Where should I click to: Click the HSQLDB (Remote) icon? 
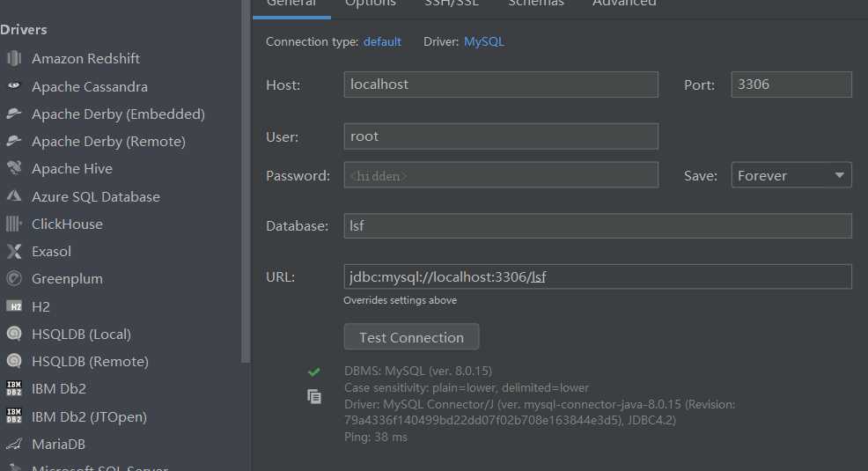[14, 361]
